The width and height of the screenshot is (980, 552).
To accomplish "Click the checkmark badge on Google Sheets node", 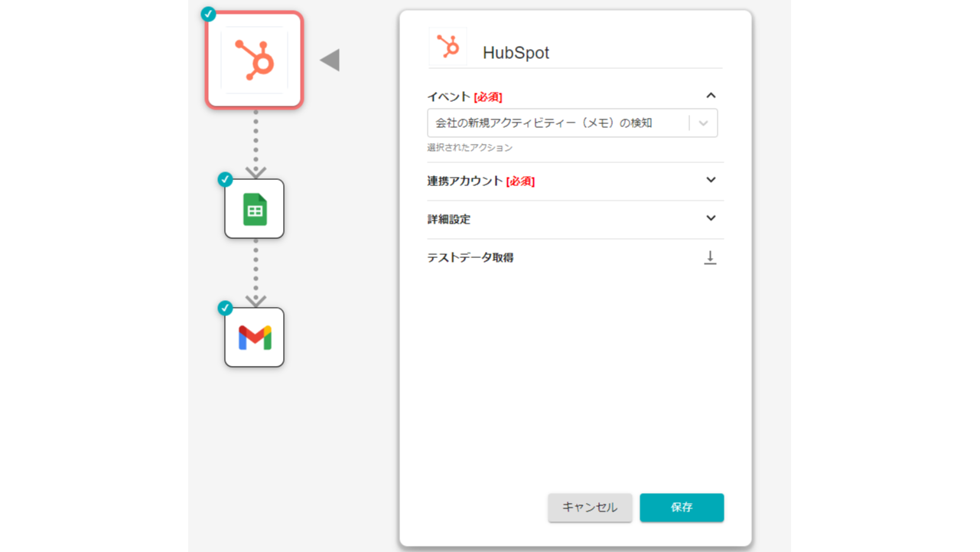I will (x=225, y=179).
